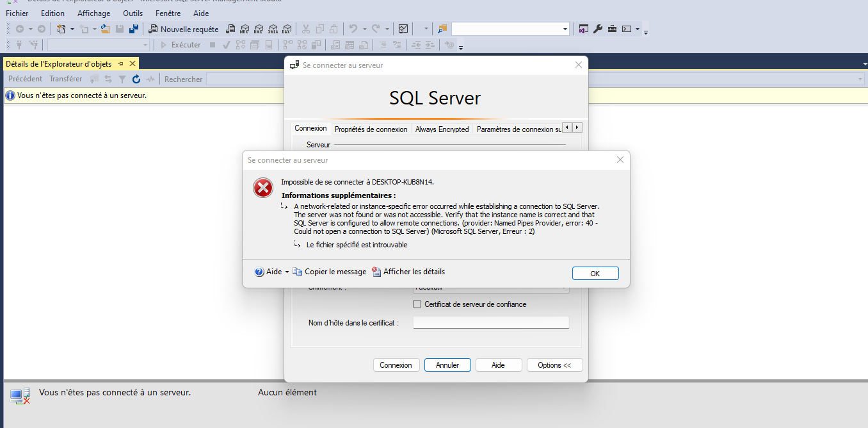The image size is (868, 428).
Task: Click the new project icon
Action: tap(61, 29)
